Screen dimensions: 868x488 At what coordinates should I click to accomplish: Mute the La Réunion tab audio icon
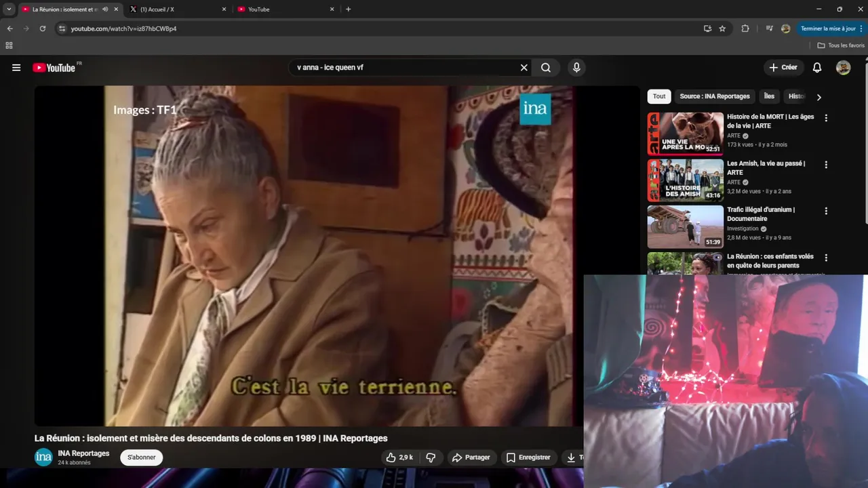105,9
